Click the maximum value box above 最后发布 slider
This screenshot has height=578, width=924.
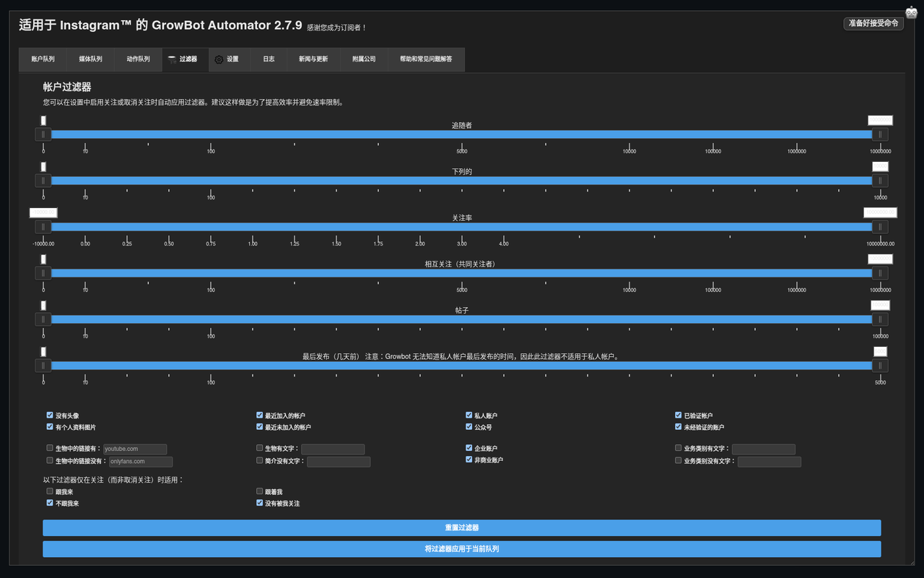click(x=880, y=352)
